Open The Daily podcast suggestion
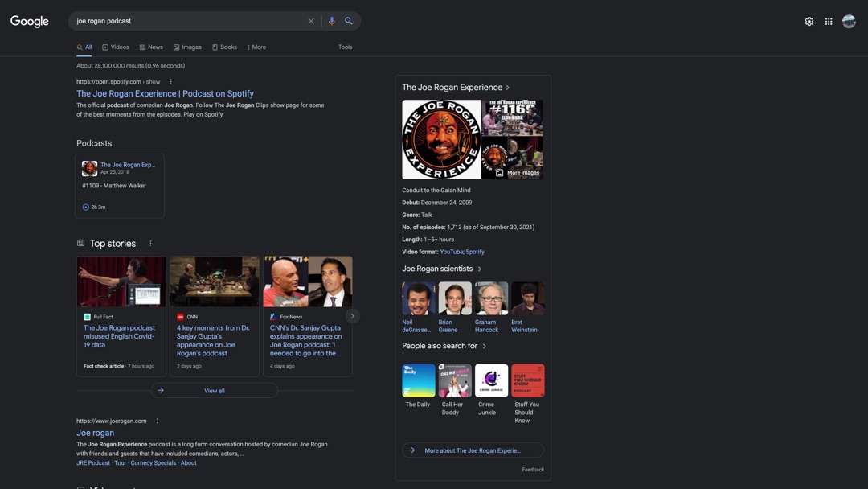Image resolution: width=868 pixels, height=489 pixels. click(418, 386)
